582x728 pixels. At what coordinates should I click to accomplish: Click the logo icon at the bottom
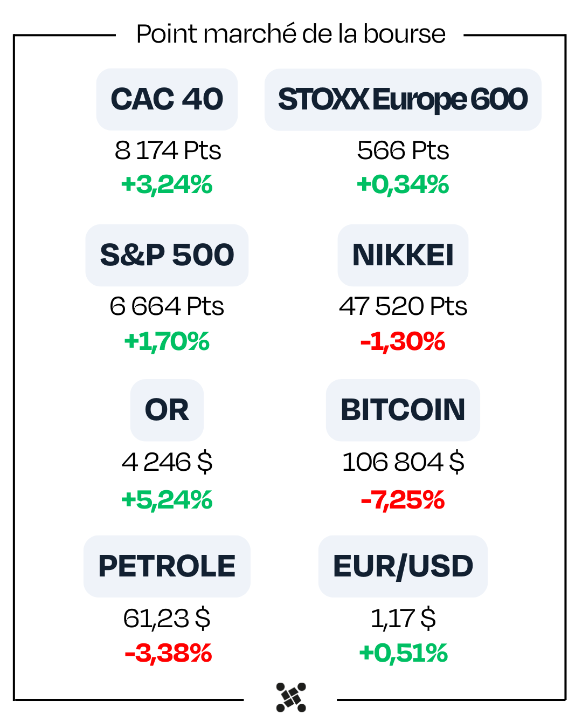coord(291,697)
